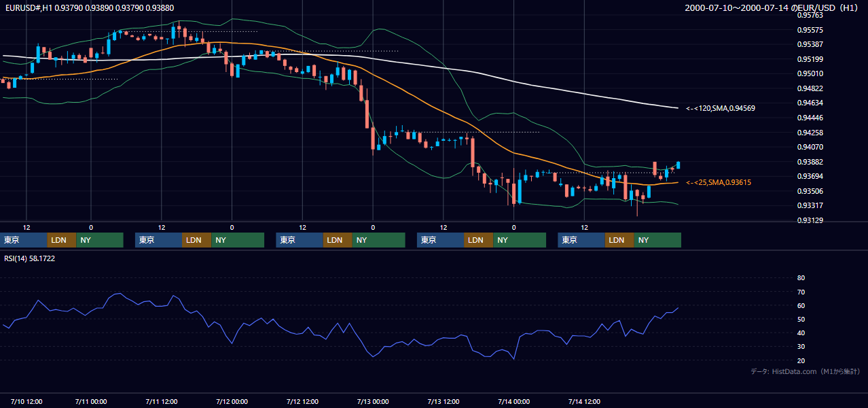Image resolution: width=868 pixels, height=408 pixels.
Task: Click price axis value 0.93129
Action: tap(810, 220)
